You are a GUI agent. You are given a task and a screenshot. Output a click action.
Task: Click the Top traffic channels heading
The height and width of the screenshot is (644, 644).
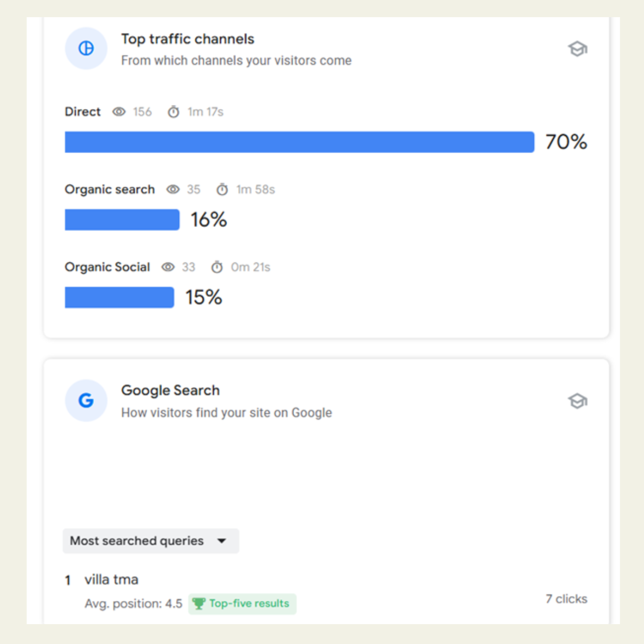[x=187, y=39]
